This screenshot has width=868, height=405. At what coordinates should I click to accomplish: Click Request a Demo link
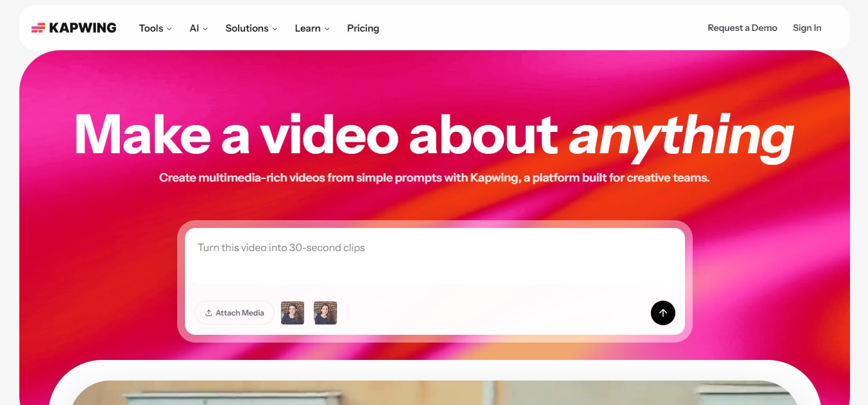click(742, 28)
